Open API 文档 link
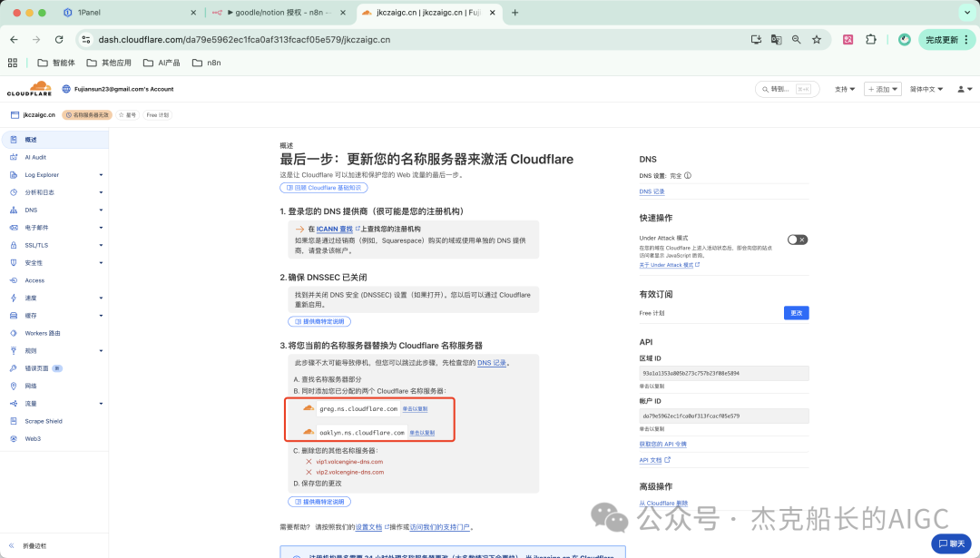 point(654,460)
